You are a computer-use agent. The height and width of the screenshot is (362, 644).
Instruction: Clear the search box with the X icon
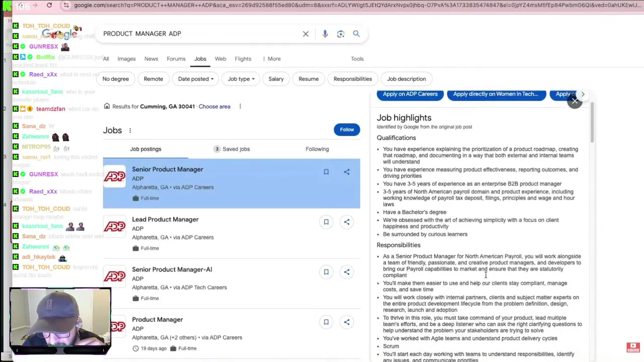pos(305,34)
